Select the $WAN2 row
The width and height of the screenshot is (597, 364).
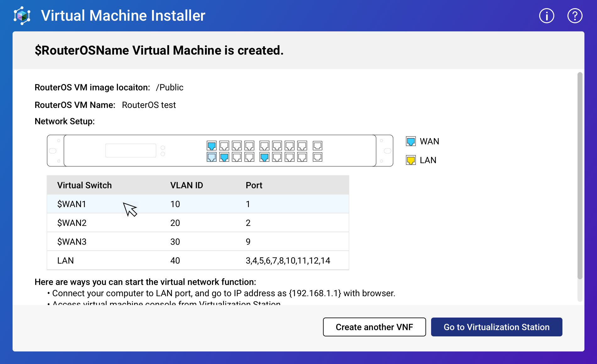198,223
